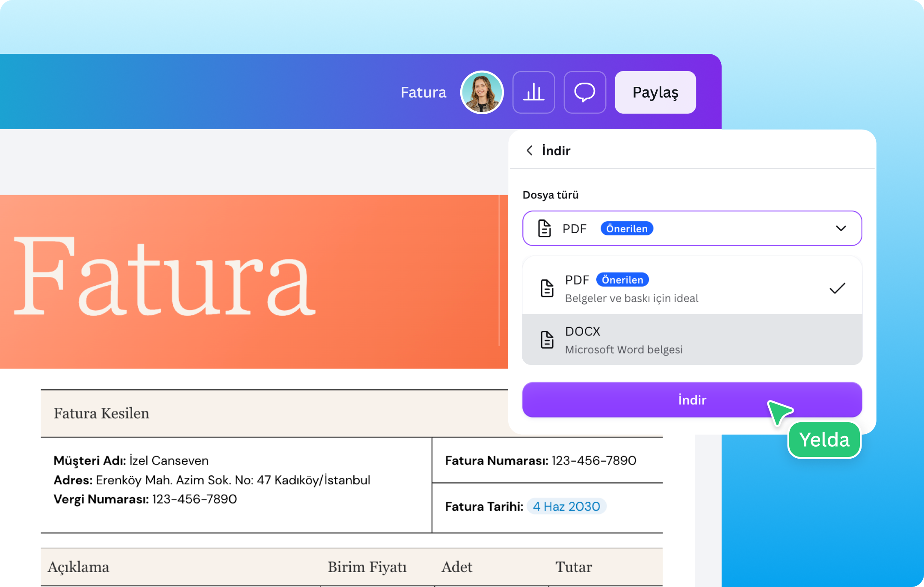The image size is (924, 587).
Task: Click the Fatura document title in header
Action: pos(423,92)
